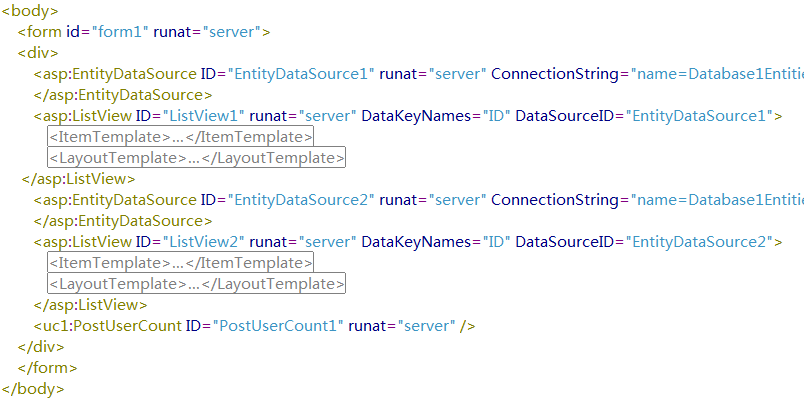Click second closing asp:ListView tag
The width and height of the screenshot is (804, 400).
point(90,305)
